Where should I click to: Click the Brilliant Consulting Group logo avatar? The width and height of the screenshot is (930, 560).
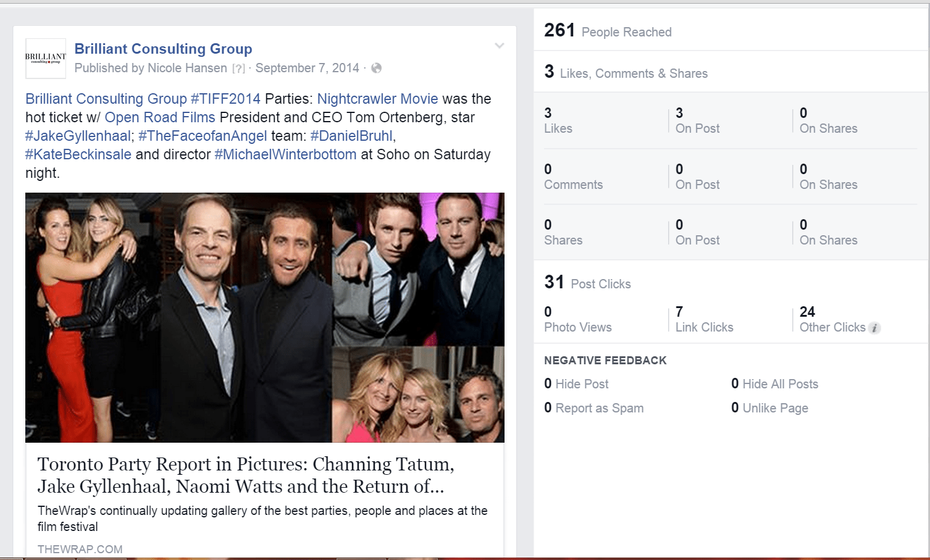[46, 59]
